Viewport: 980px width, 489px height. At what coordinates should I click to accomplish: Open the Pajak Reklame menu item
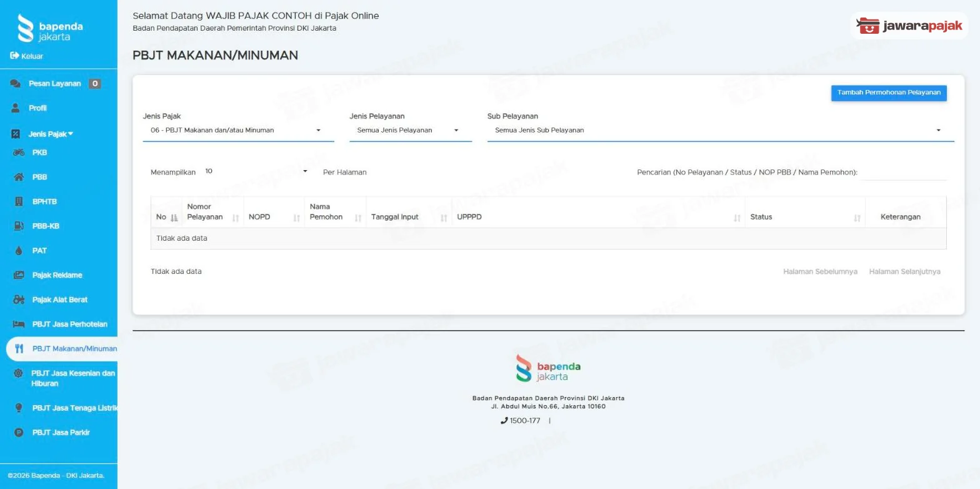point(57,275)
